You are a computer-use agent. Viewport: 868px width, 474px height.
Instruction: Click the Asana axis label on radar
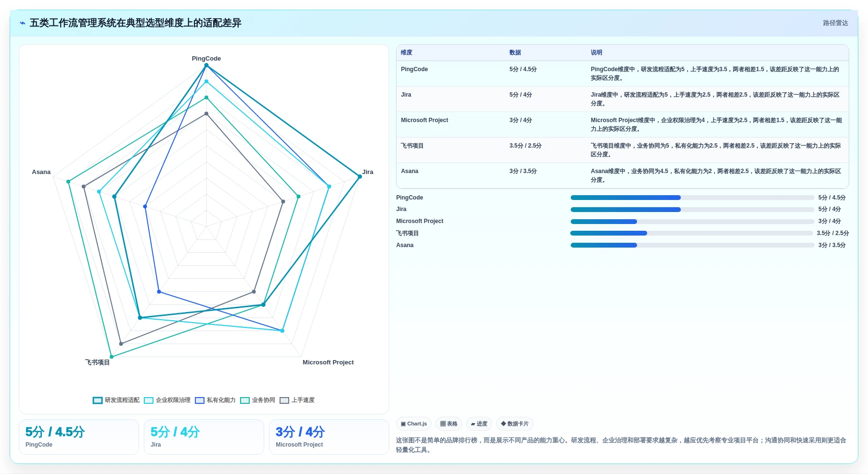pyautogui.click(x=41, y=172)
